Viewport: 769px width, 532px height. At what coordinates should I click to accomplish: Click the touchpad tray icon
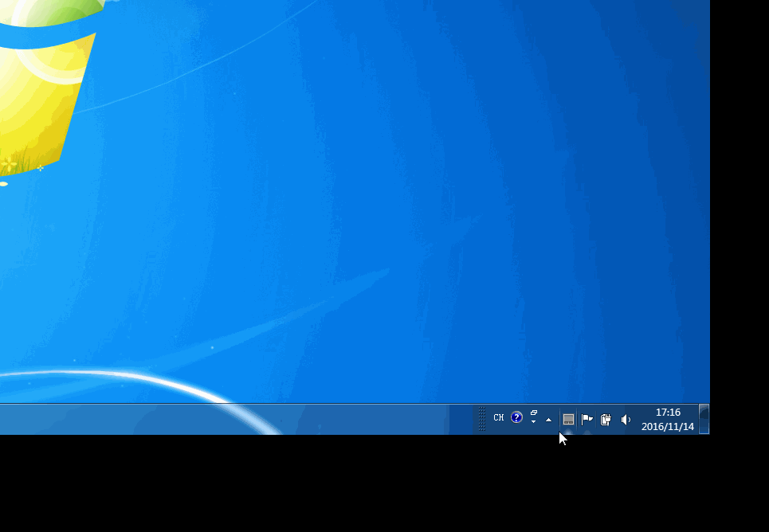tap(568, 419)
